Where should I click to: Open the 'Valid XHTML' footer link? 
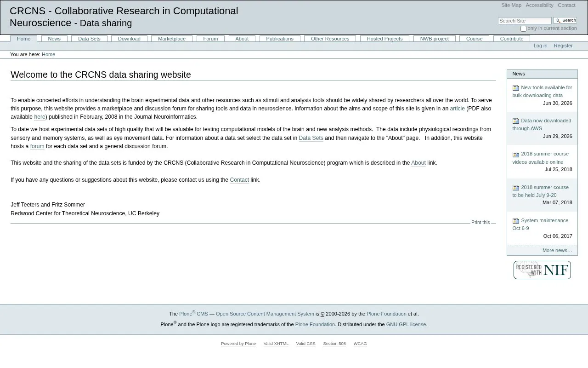pyautogui.click(x=276, y=344)
